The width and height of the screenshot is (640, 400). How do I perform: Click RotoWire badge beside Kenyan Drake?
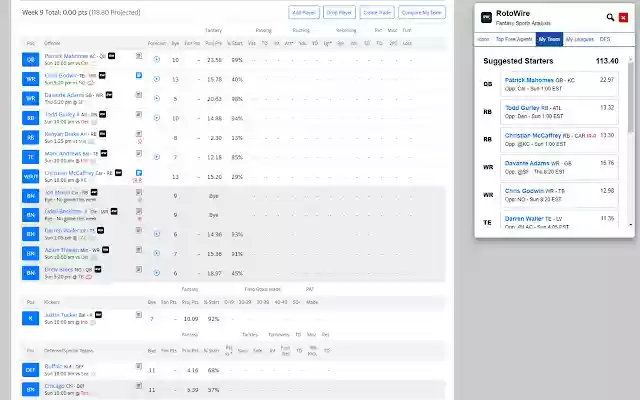[x=102, y=134]
